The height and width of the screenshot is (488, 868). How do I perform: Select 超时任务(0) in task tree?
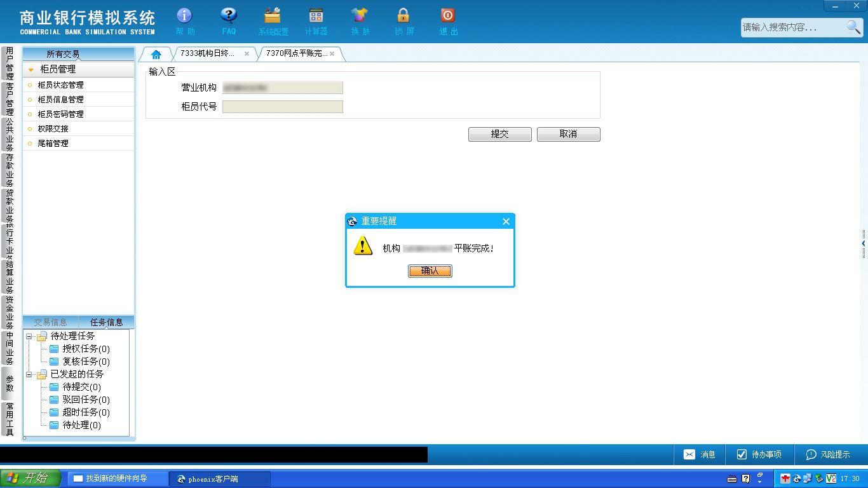pos(79,412)
